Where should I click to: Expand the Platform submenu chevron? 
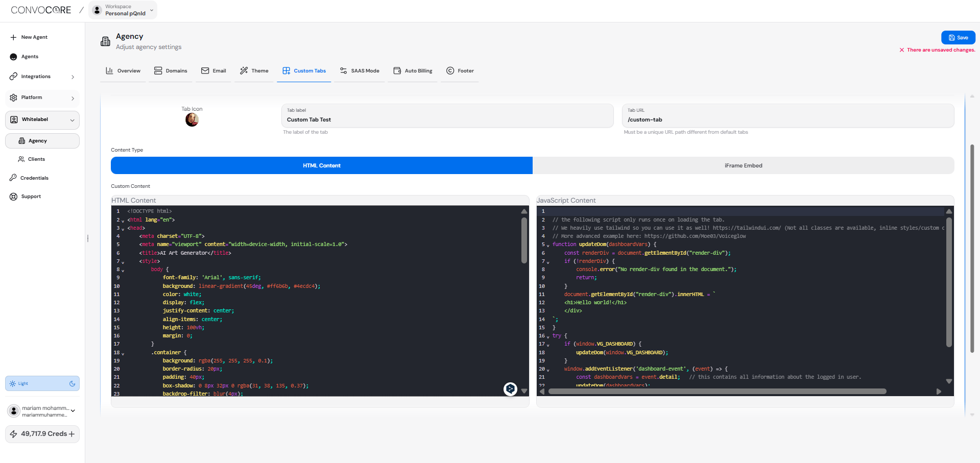pos(73,98)
